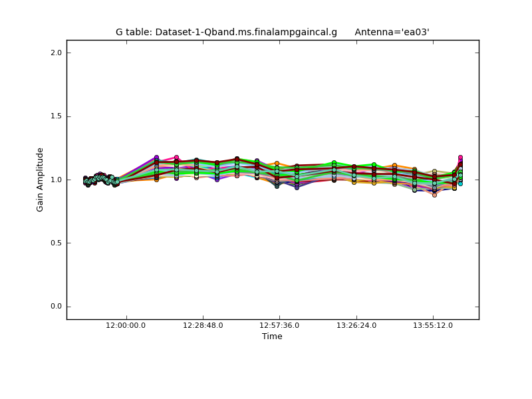Click the 12:57:36.0 time tick label
532x399 pixels.
click(x=279, y=326)
